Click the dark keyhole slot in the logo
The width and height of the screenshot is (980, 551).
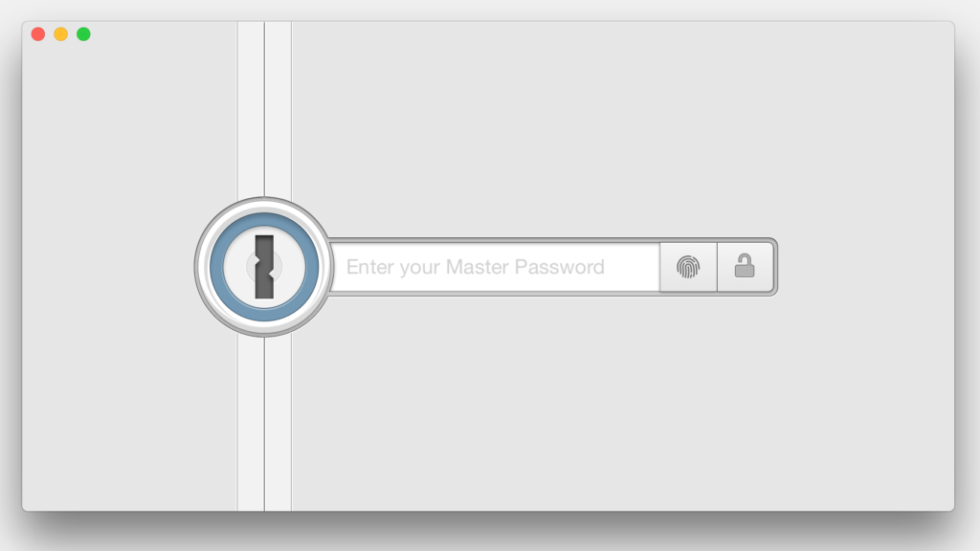pos(264,268)
